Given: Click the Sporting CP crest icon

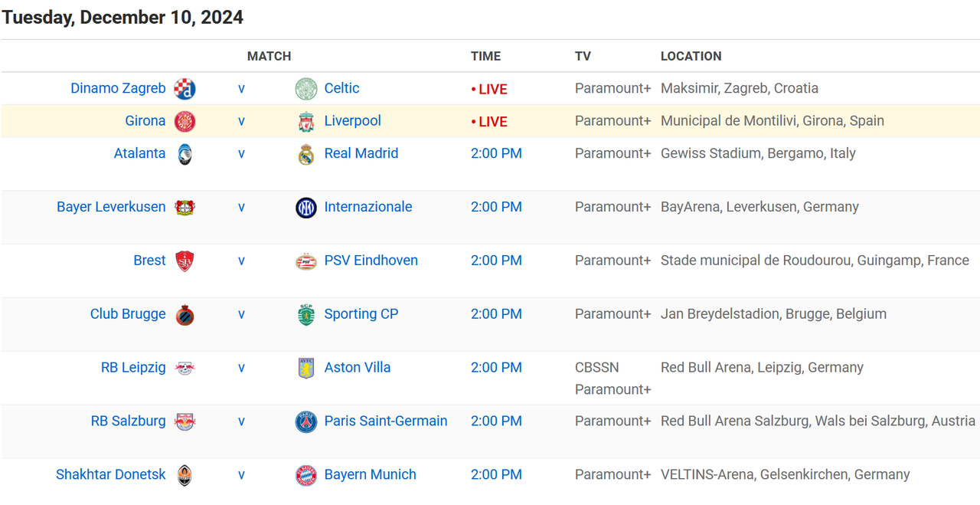Looking at the screenshot, I should click(306, 315).
